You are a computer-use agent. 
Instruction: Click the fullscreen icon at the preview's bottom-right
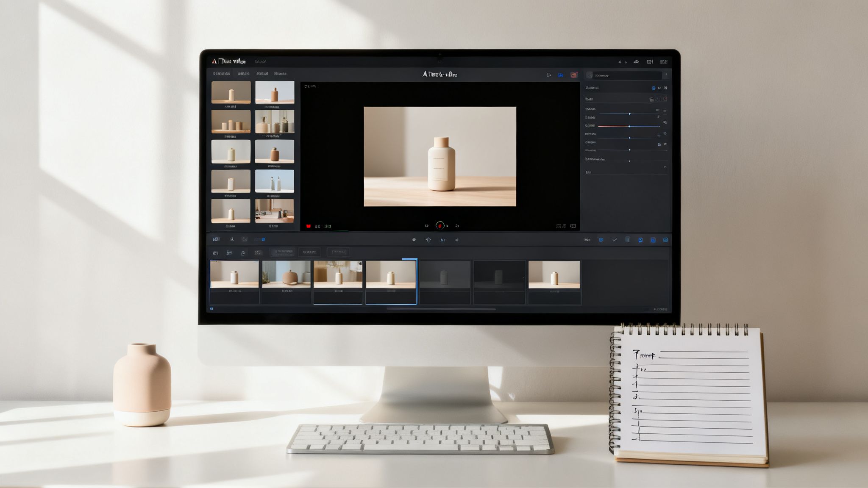(573, 226)
